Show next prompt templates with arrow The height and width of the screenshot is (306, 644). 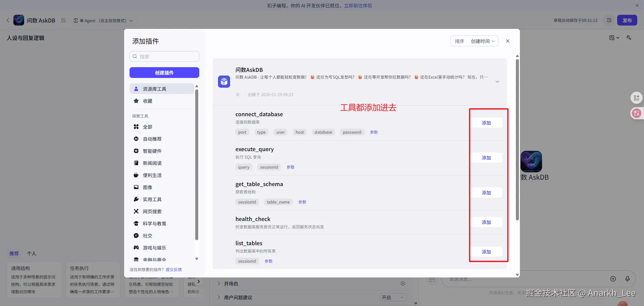(199, 281)
